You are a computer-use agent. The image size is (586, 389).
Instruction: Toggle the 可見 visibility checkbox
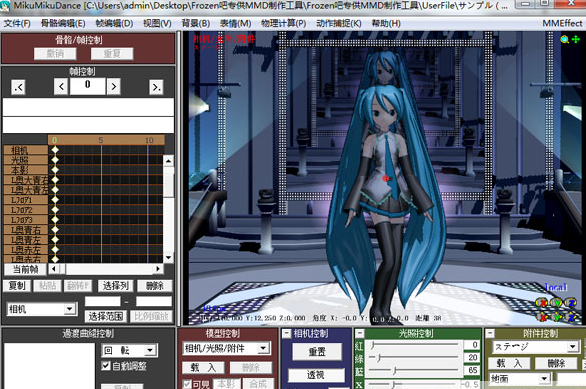[187, 384]
